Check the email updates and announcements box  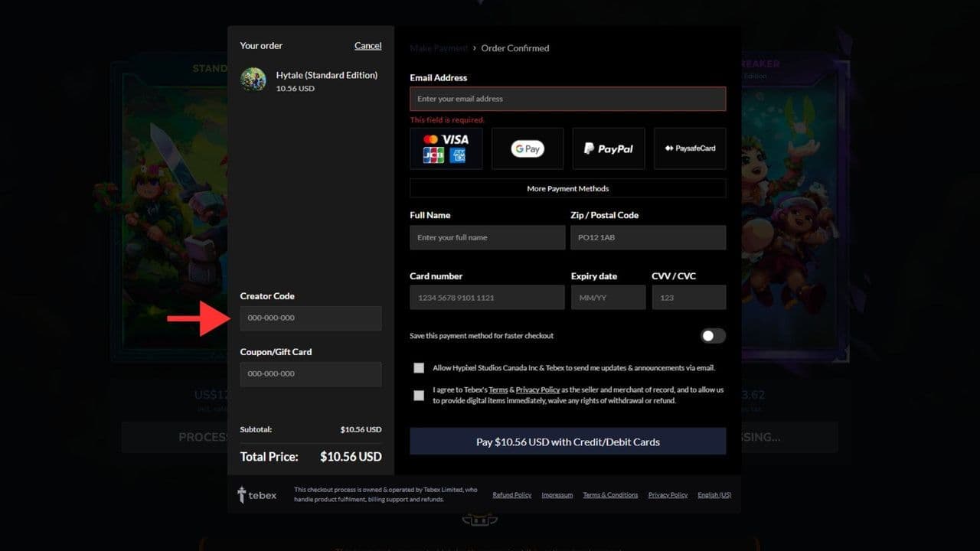419,368
